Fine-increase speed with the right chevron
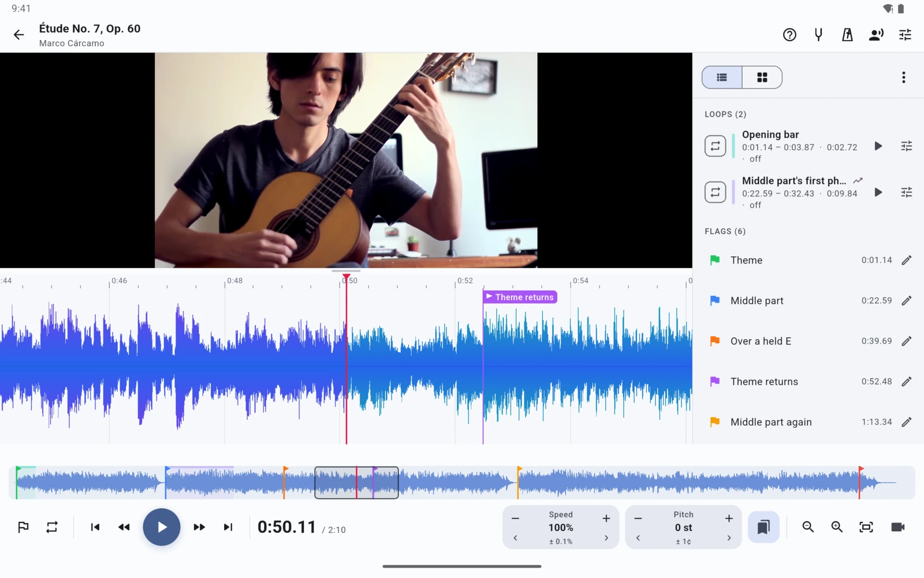Image resolution: width=924 pixels, height=578 pixels. (x=606, y=538)
